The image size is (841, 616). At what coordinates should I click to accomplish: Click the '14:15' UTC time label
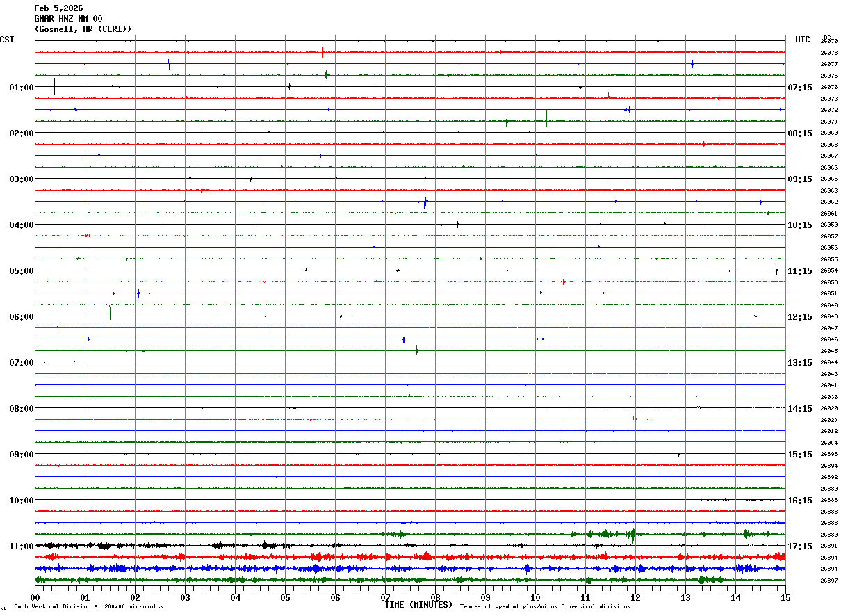coord(799,409)
